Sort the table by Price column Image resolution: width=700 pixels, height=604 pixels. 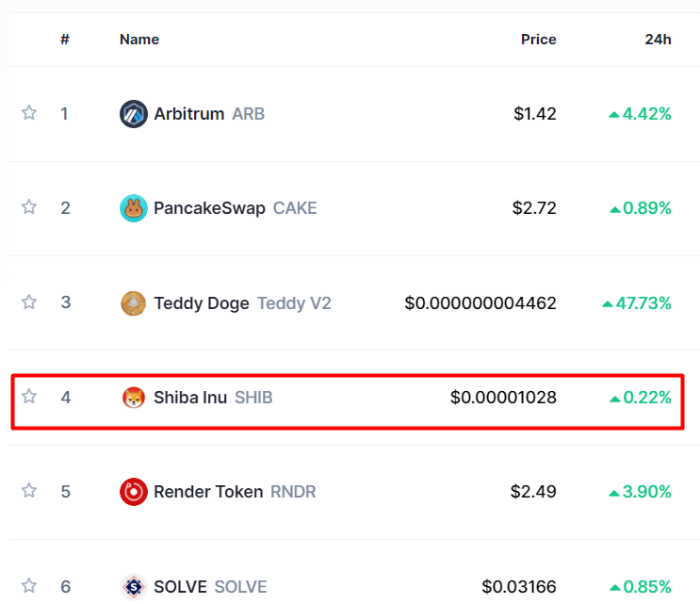538,40
